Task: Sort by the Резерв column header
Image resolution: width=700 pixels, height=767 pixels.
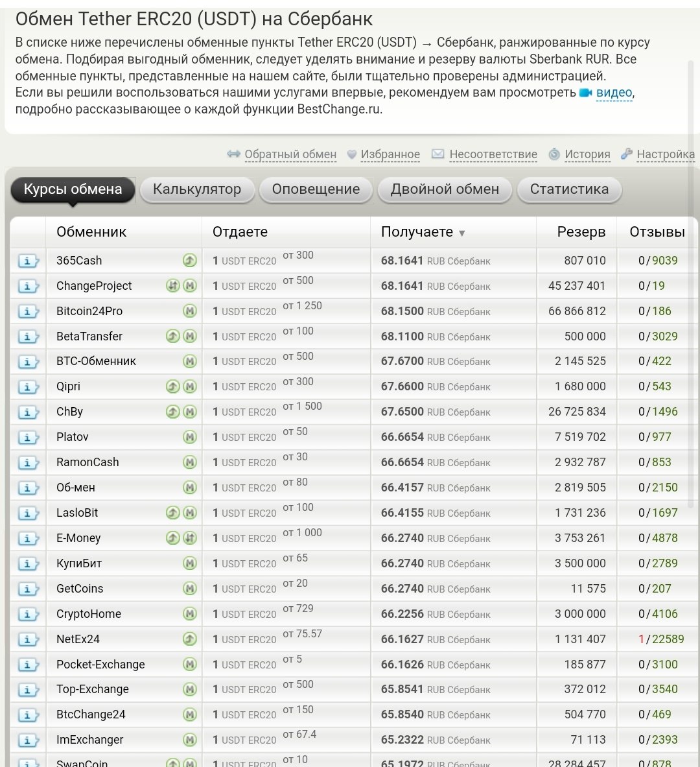Action: point(581,232)
